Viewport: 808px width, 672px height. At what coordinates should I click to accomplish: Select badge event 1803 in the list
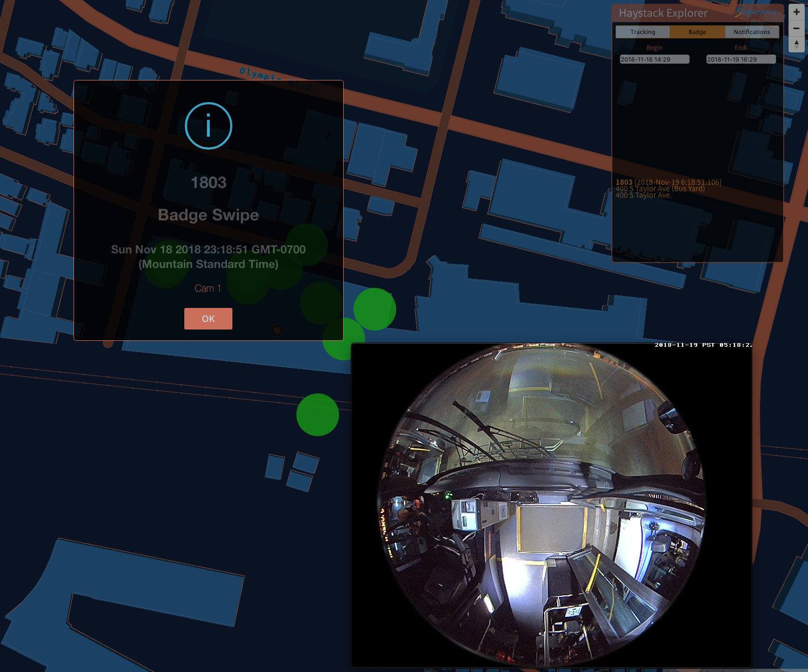point(668,182)
